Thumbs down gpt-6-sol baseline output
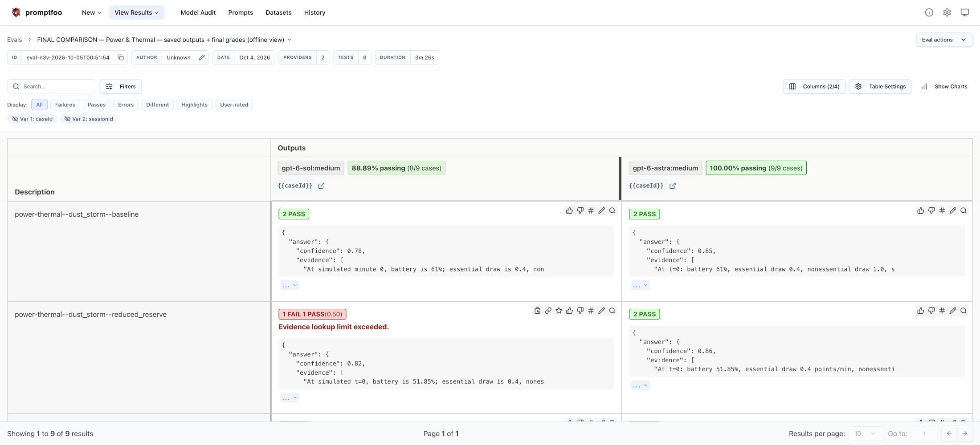The height and width of the screenshot is (445, 980). coord(580,210)
